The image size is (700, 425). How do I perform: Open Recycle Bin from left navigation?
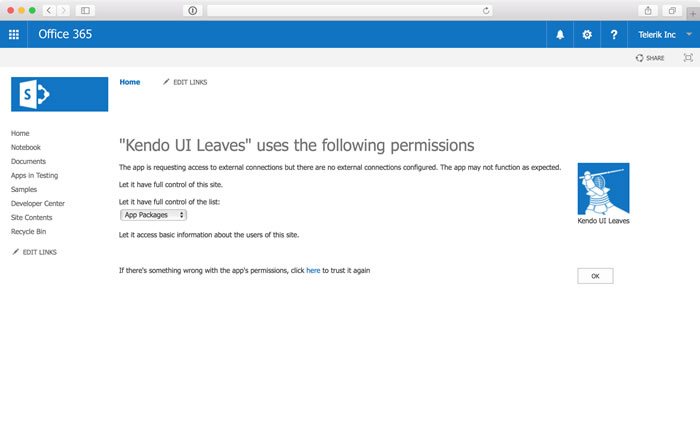point(29,231)
